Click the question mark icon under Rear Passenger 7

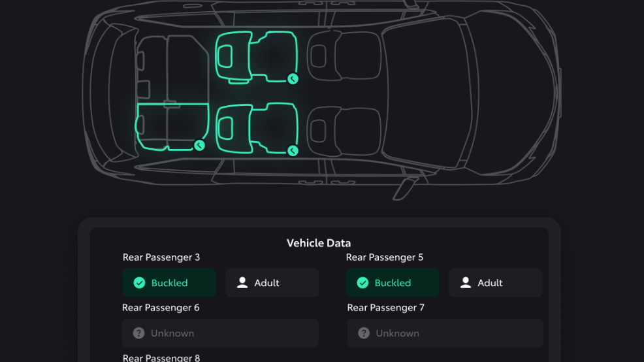[x=364, y=333]
